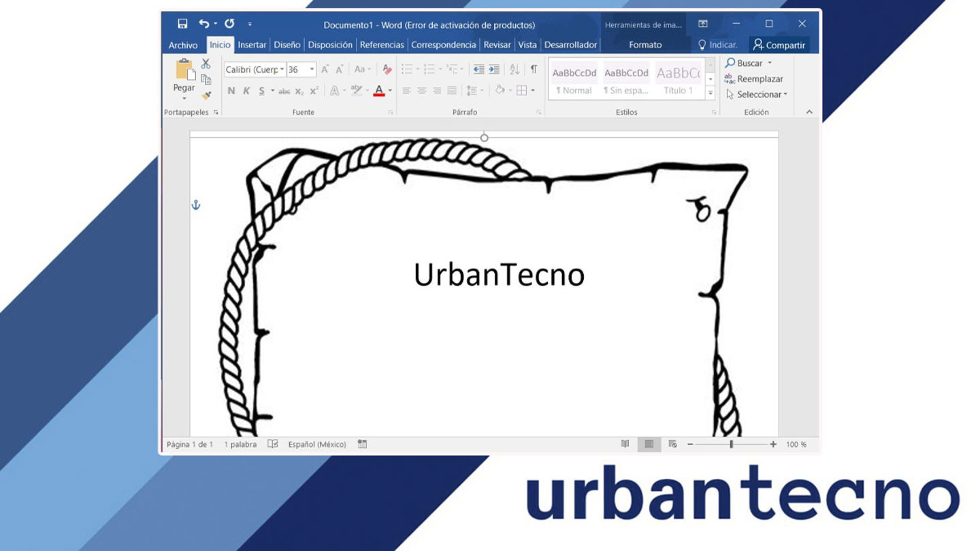Image resolution: width=980 pixels, height=551 pixels.
Task: Click the Compartir button
Action: (x=779, y=45)
